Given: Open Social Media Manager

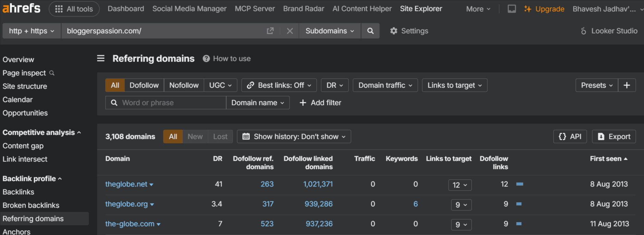Looking at the screenshot, I should click(x=189, y=9).
